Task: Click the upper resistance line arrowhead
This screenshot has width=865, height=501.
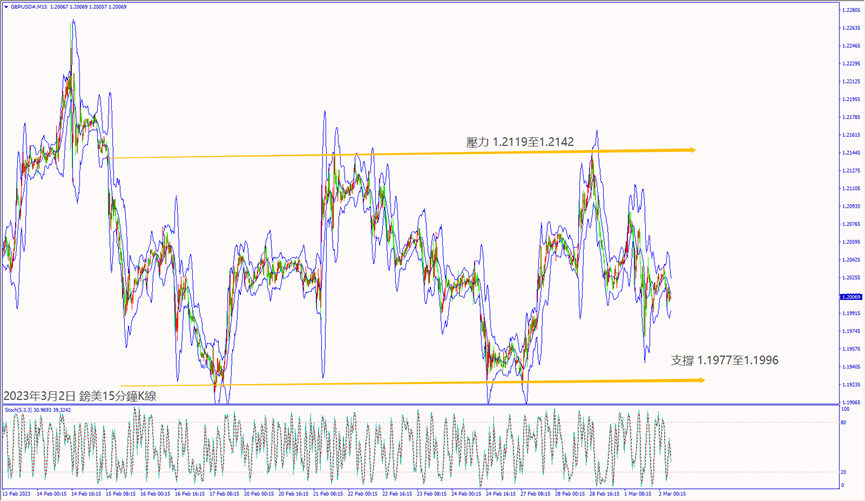Action: pyautogui.click(x=690, y=150)
